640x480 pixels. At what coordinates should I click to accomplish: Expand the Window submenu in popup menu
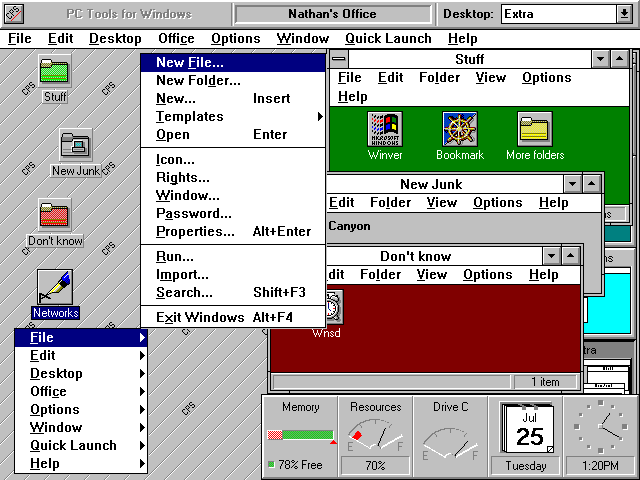pyautogui.click(x=81, y=427)
